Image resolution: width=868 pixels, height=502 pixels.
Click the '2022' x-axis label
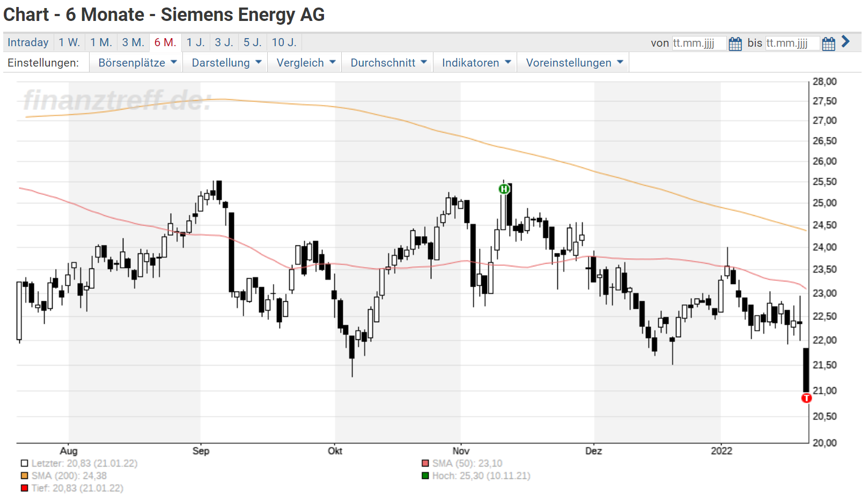coord(722,451)
